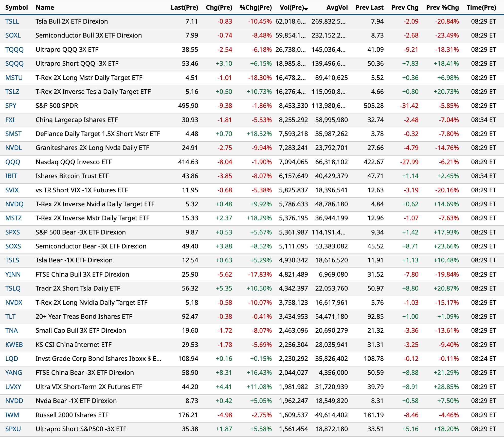Open SQQQ quote page link
Image resolution: width=504 pixels, height=437 pixels.
(x=14, y=63)
